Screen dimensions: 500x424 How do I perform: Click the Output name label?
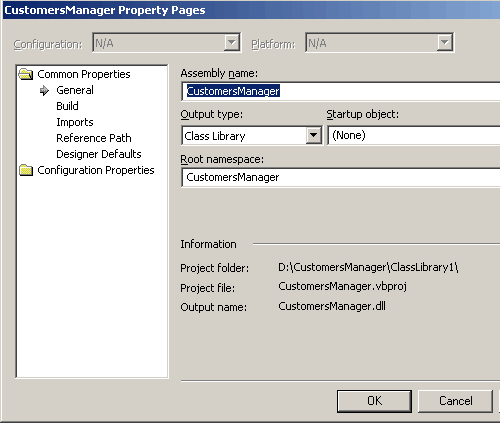214,307
